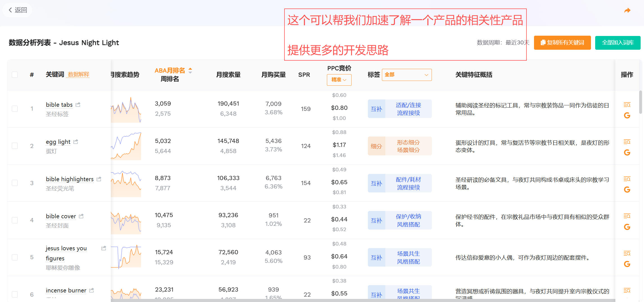Open external link icon next to bible highlighters
Screen dimensions: 644x302
[x=99, y=179]
